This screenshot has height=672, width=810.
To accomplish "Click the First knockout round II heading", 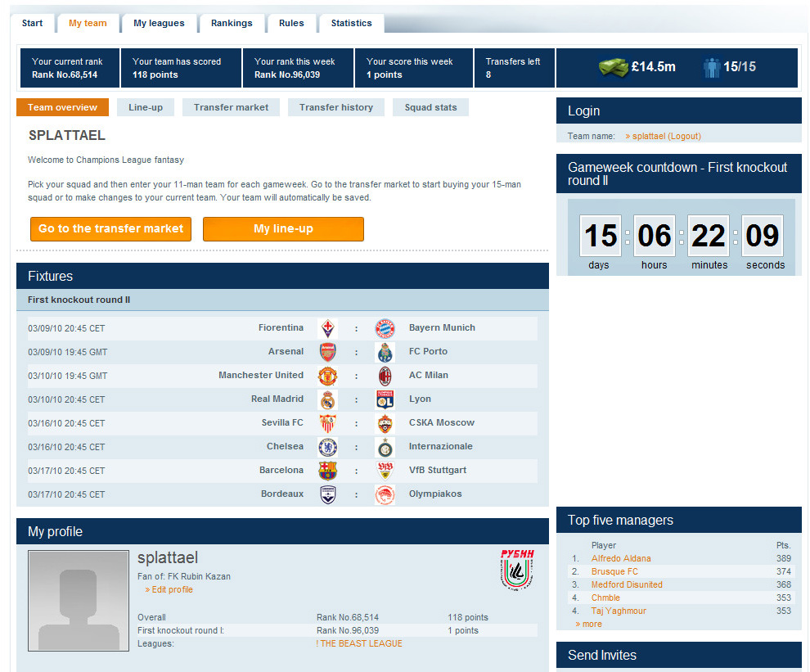I will [79, 300].
